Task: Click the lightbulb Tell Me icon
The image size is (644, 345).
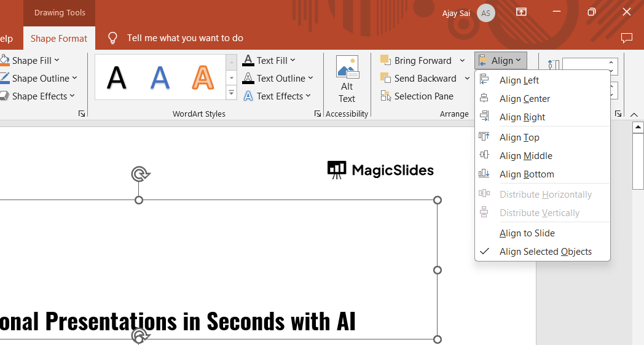Action: pyautogui.click(x=112, y=38)
